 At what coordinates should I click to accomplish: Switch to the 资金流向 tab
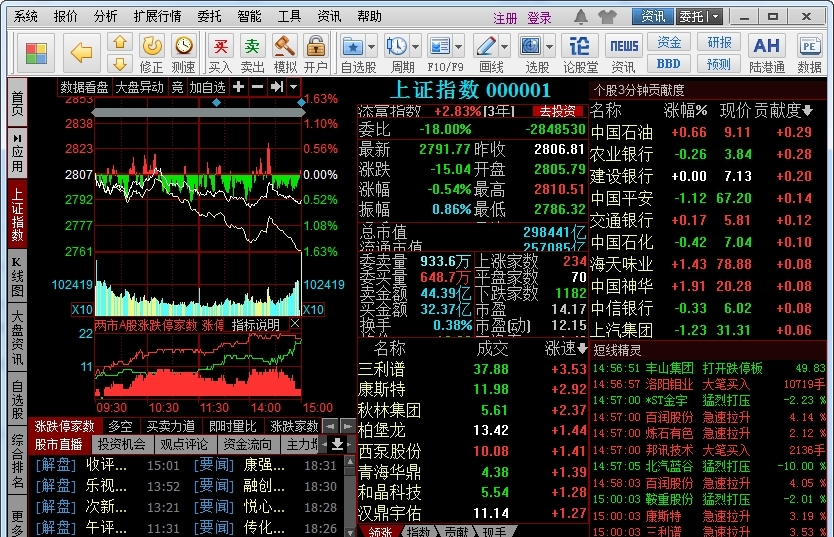click(x=247, y=444)
